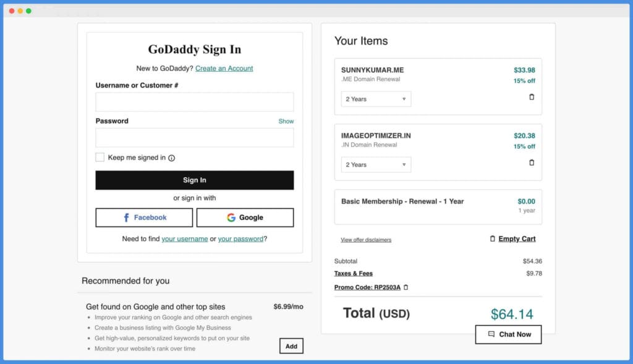This screenshot has width=633, height=364.
Task: Click Get found on Google heading
Action: (155, 307)
